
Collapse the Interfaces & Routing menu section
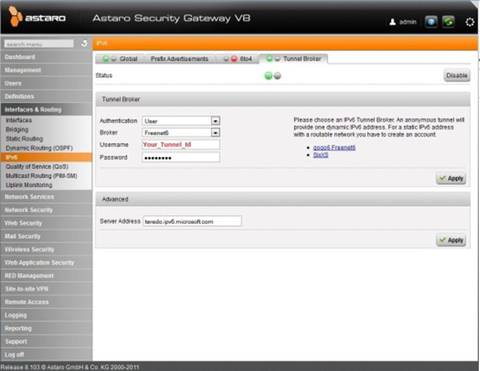coord(46,109)
